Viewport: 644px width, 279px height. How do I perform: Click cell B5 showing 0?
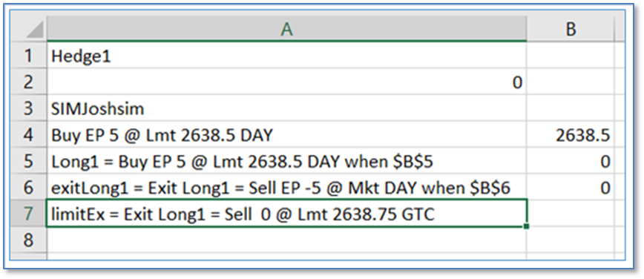(571, 161)
